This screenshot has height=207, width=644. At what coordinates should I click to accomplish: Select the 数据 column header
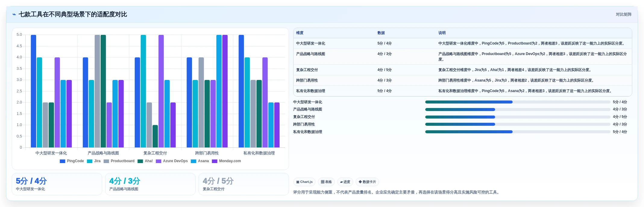[381, 33]
